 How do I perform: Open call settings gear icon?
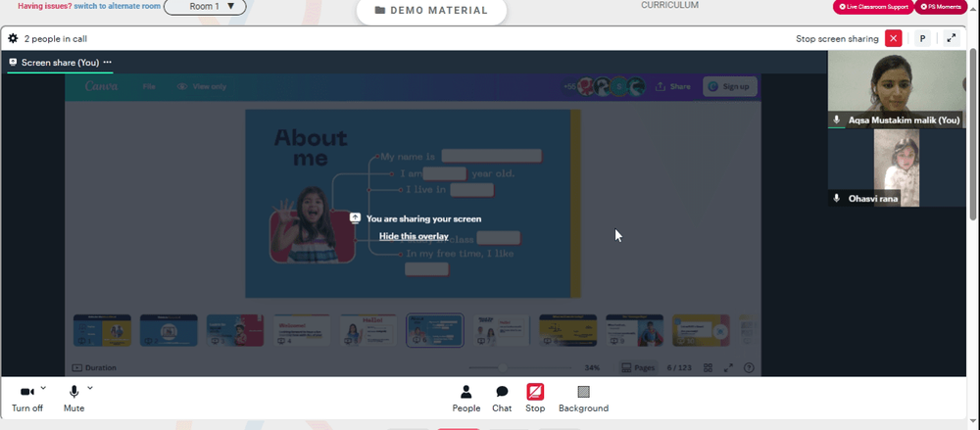[x=13, y=39]
